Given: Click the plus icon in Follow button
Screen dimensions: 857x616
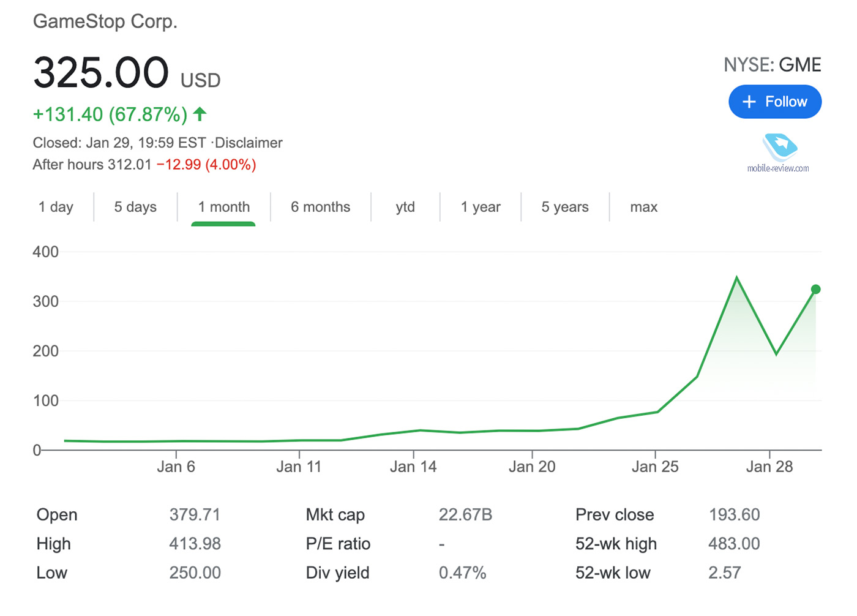Looking at the screenshot, I should pyautogui.click(x=749, y=102).
